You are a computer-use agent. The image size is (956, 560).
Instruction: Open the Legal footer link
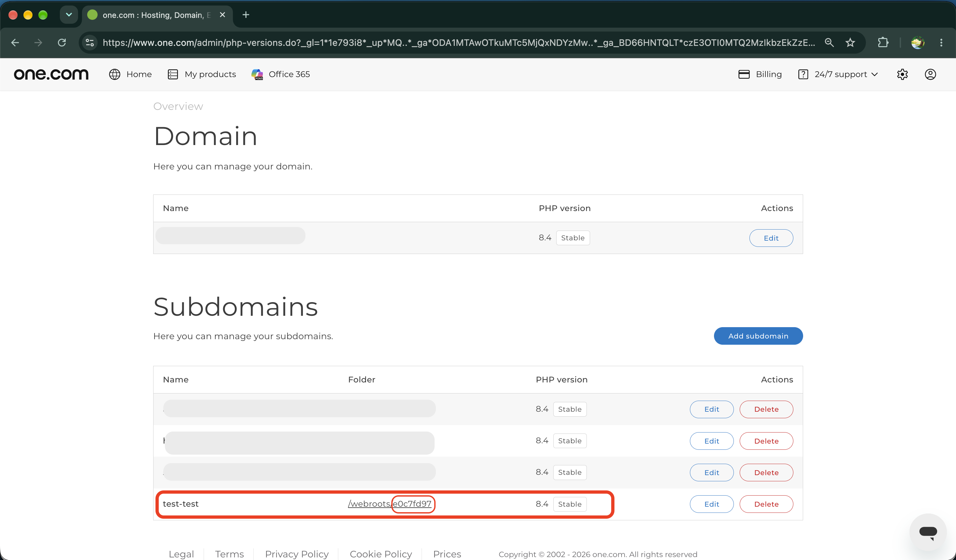[181, 554]
